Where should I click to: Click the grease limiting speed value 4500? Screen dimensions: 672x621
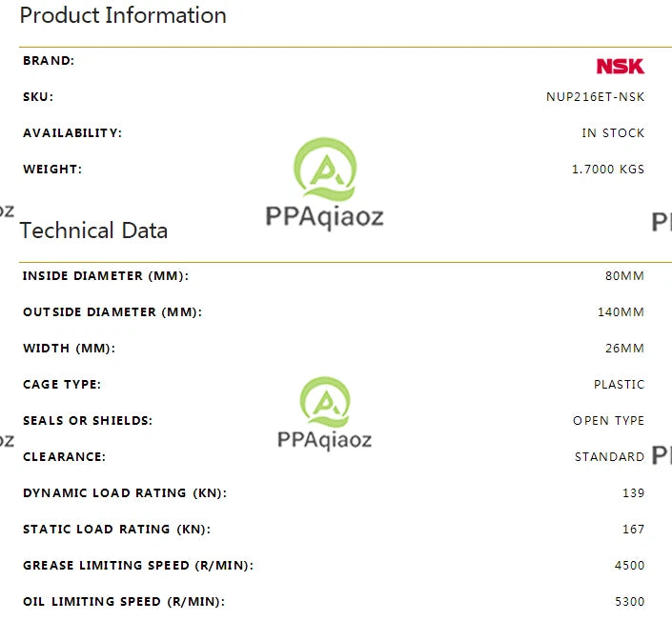[x=629, y=566]
